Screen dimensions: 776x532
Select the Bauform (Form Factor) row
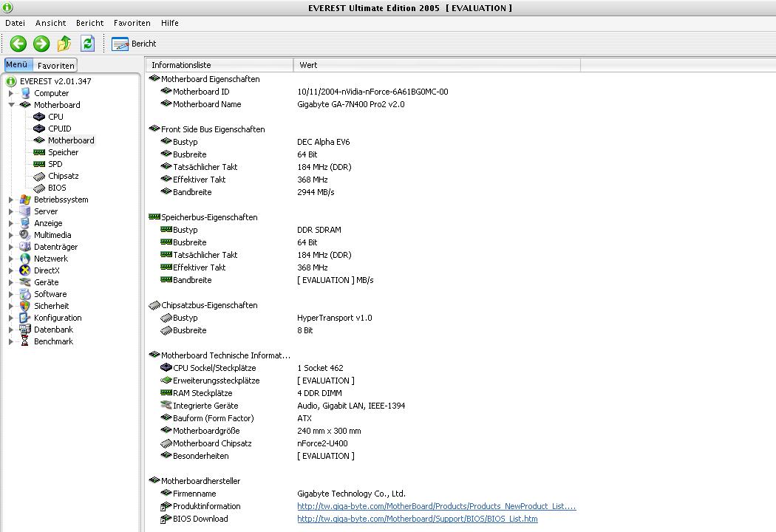tap(236, 418)
